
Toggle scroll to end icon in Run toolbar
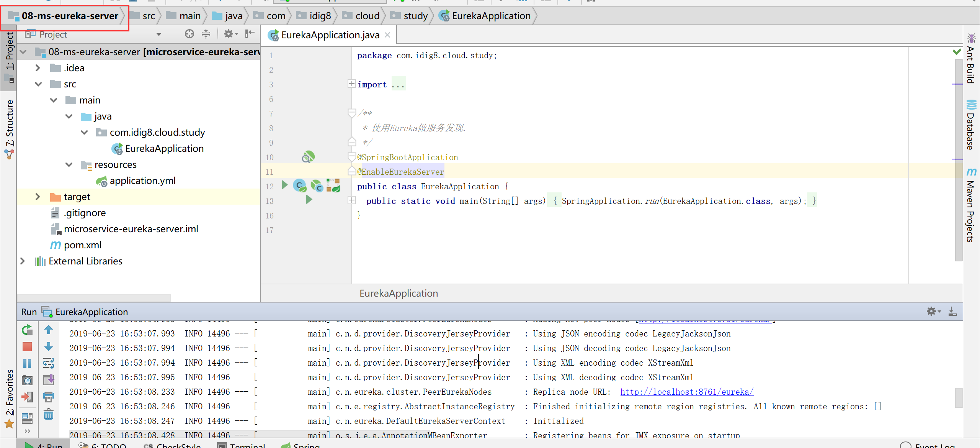click(49, 380)
